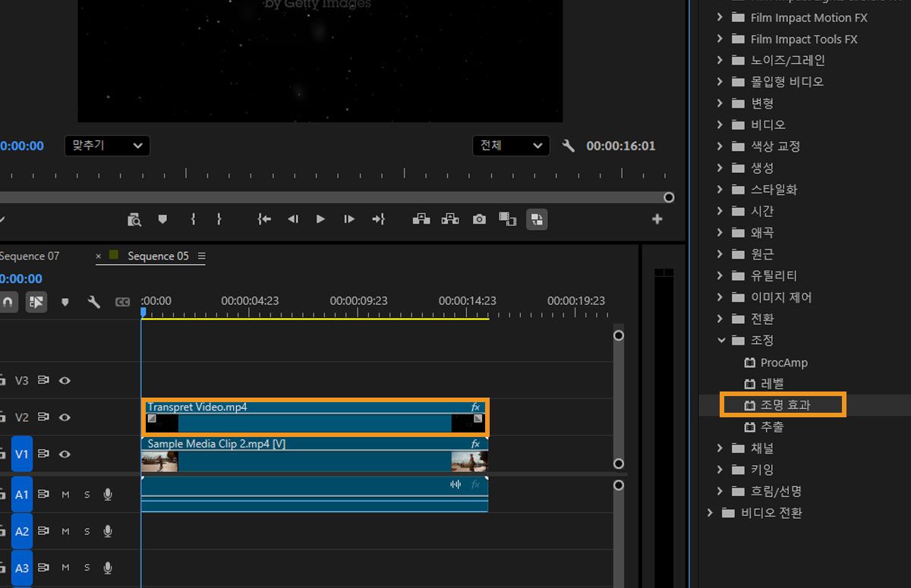Click the Play button in the program monitor
Image resolution: width=911 pixels, height=588 pixels.
320,219
